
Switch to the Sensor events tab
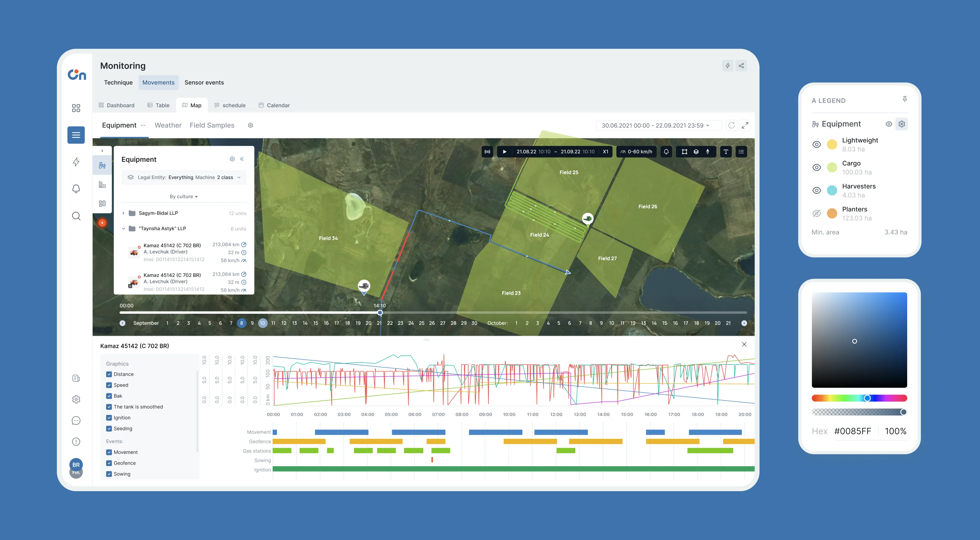pos(204,82)
